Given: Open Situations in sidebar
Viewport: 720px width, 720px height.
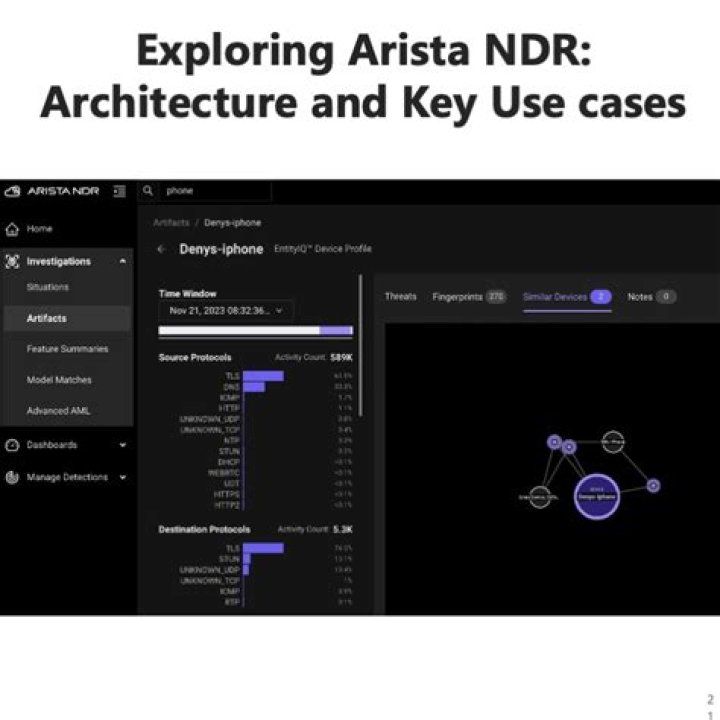Looking at the screenshot, I should click(x=48, y=287).
